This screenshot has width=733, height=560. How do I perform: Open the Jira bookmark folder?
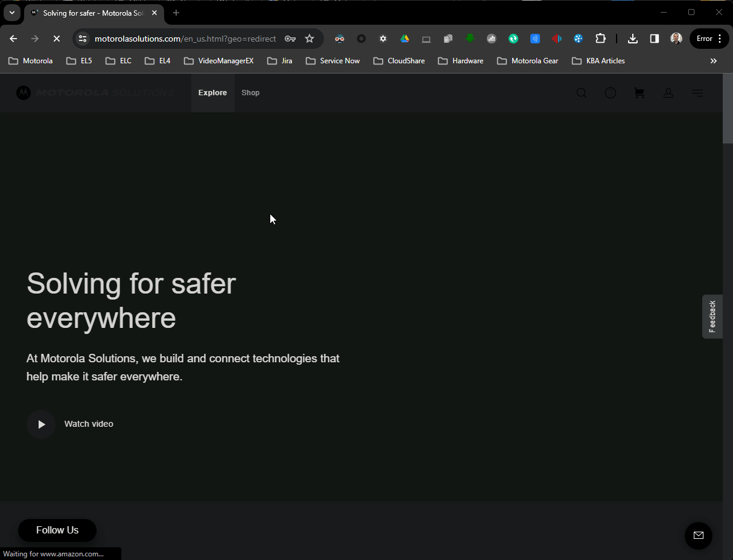coord(280,61)
